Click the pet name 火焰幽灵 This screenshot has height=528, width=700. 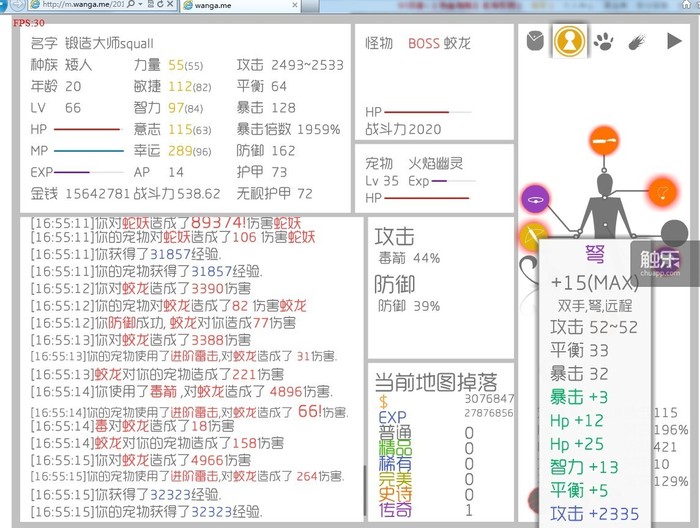435,163
